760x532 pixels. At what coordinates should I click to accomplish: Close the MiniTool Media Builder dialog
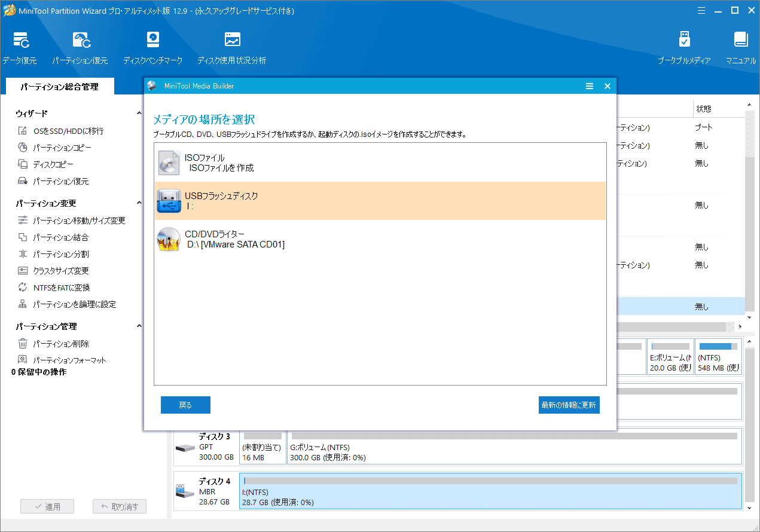[608, 86]
